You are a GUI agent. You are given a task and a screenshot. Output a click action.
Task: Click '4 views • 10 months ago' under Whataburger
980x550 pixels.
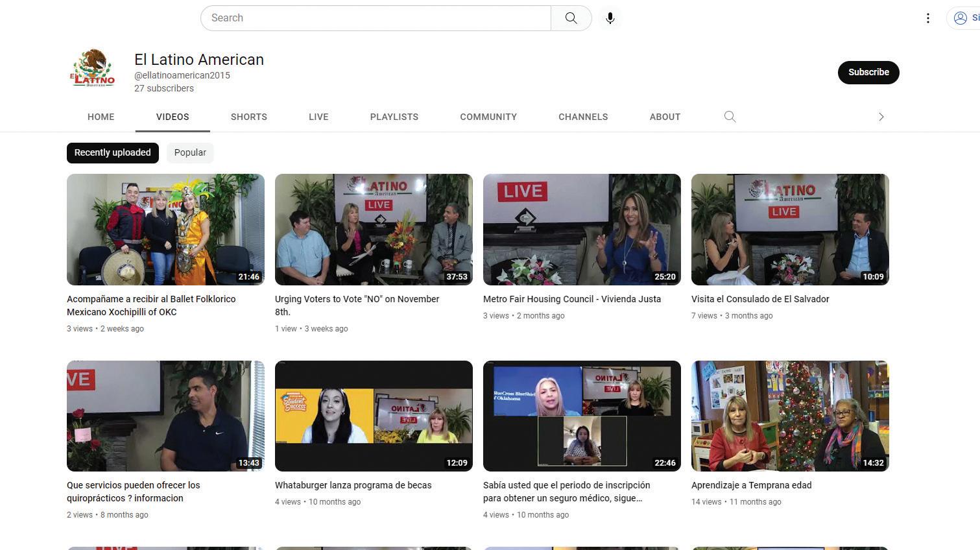[318, 502]
